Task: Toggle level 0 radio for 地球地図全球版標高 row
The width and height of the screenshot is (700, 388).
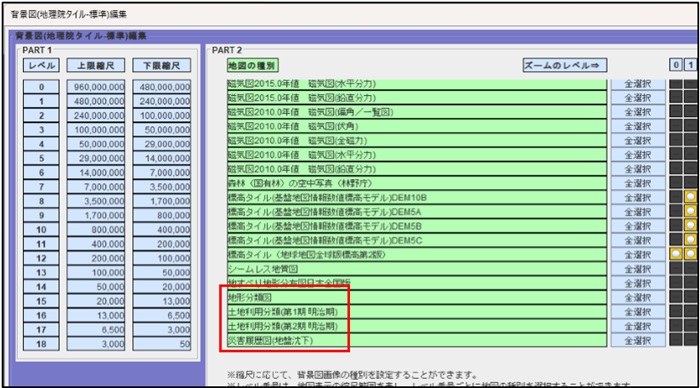Action: click(676, 254)
